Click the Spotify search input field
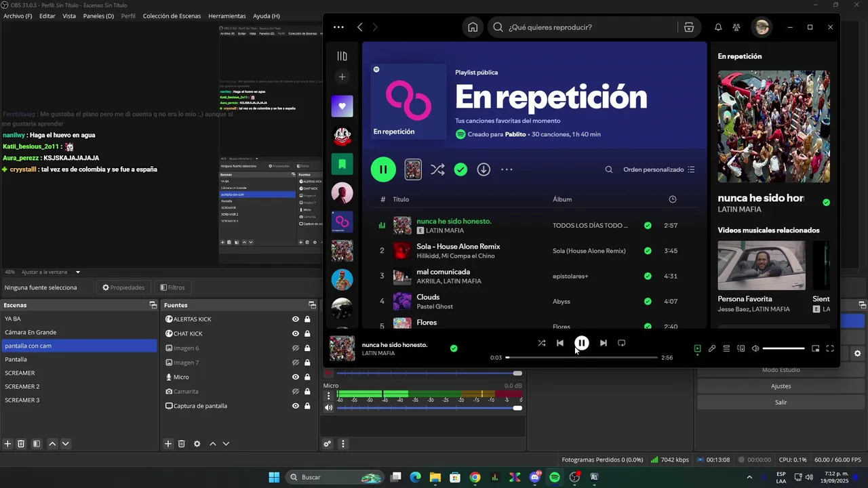Viewport: 868px width, 488px height. click(582, 27)
